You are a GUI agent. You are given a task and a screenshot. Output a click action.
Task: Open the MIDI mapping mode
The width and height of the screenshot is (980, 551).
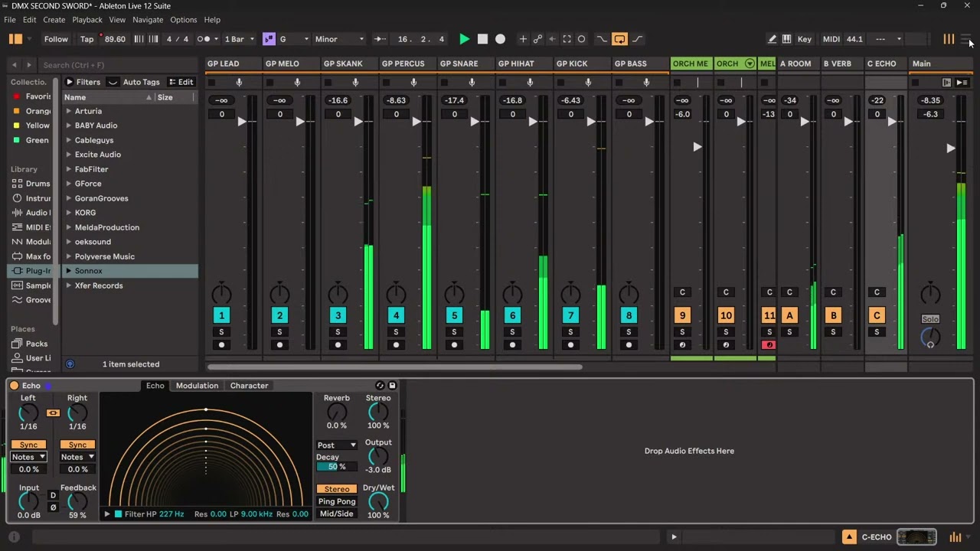pyautogui.click(x=831, y=39)
